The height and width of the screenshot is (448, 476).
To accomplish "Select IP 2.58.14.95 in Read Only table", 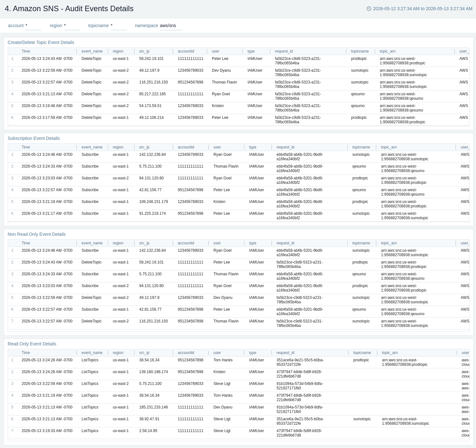I will click(148, 431).
